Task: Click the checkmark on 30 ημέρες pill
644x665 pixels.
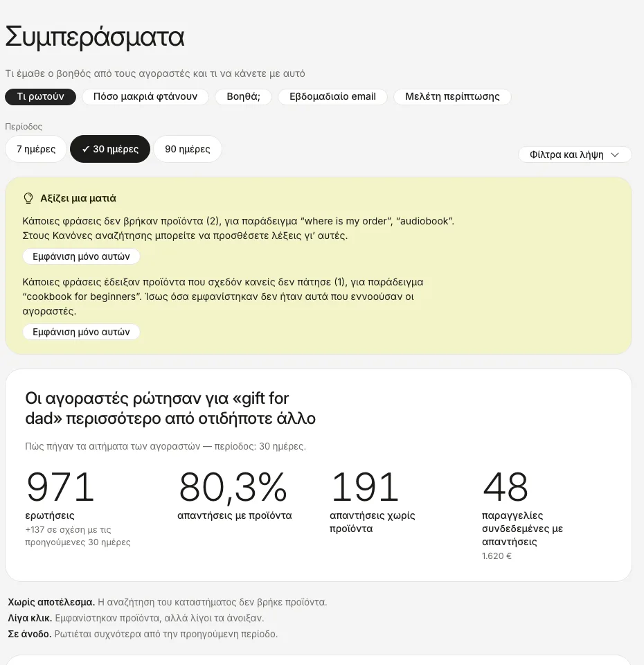Action: [x=86, y=149]
